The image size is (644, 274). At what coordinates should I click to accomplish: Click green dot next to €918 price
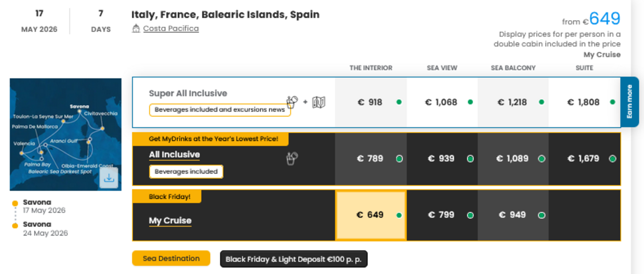[x=399, y=102]
